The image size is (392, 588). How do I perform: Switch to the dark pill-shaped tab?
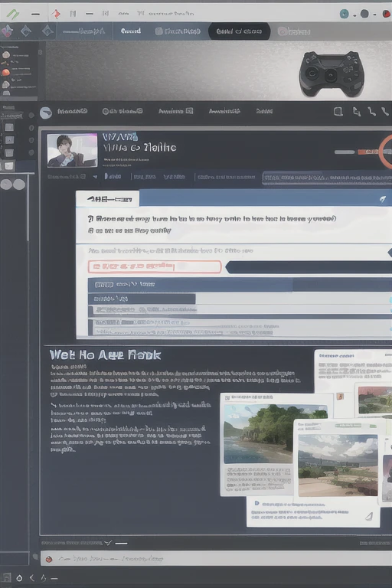click(239, 31)
